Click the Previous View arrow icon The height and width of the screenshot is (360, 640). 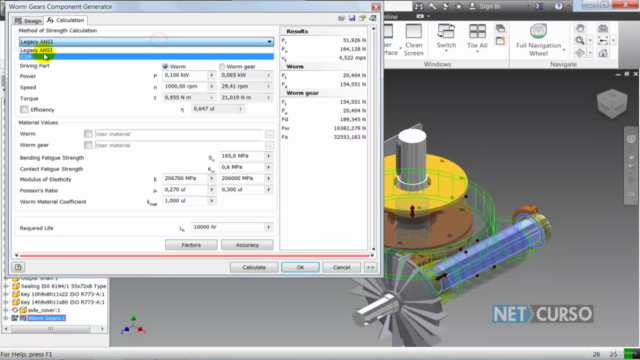point(603,40)
